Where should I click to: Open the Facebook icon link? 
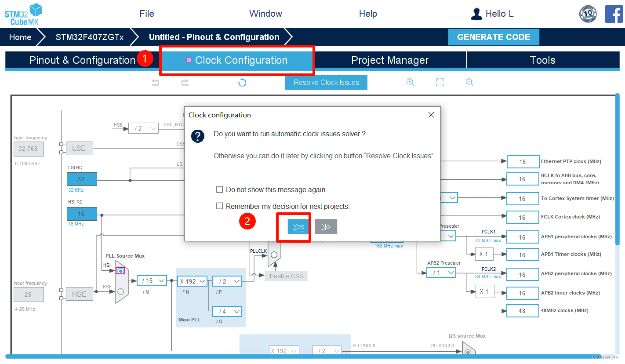(614, 14)
